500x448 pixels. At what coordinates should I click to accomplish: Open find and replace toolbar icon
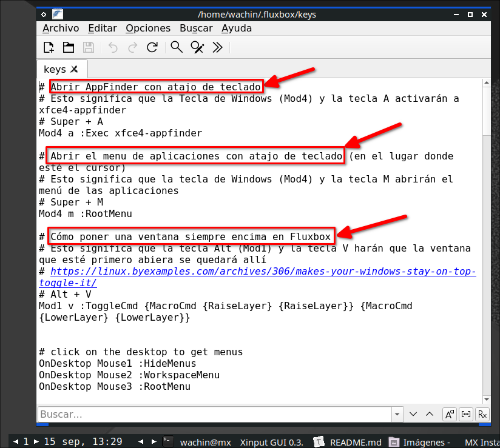[x=197, y=47]
